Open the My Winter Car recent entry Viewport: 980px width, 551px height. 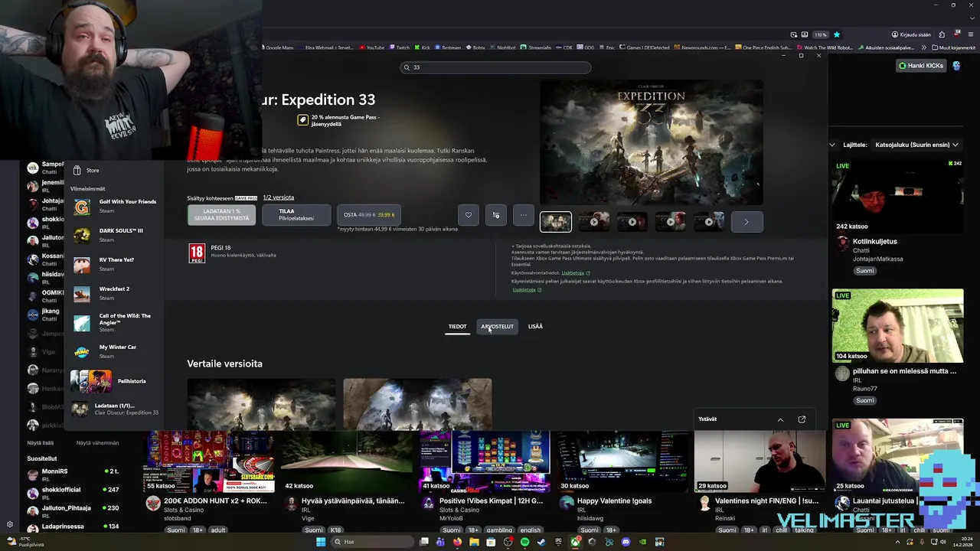[115, 351]
